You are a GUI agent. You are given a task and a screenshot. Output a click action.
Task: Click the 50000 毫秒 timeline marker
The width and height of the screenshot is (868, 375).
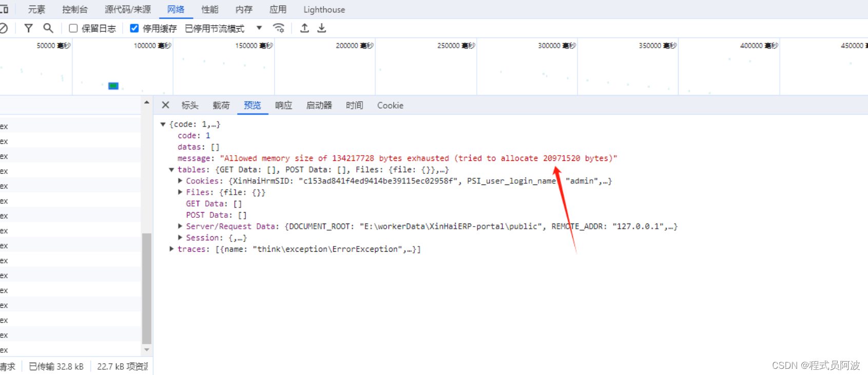[53, 46]
